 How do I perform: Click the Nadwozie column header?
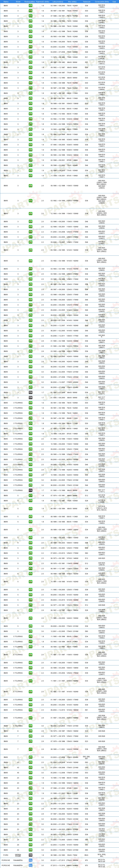pos(87,2)
